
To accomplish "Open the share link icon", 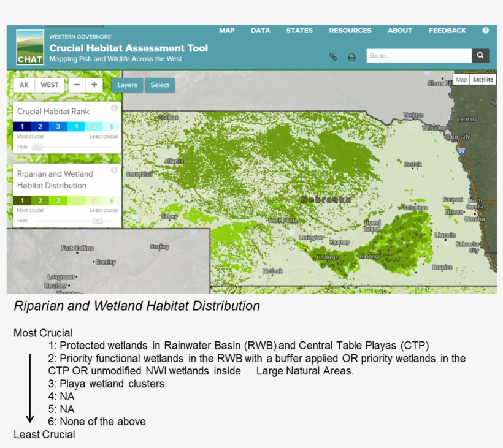I will [334, 55].
